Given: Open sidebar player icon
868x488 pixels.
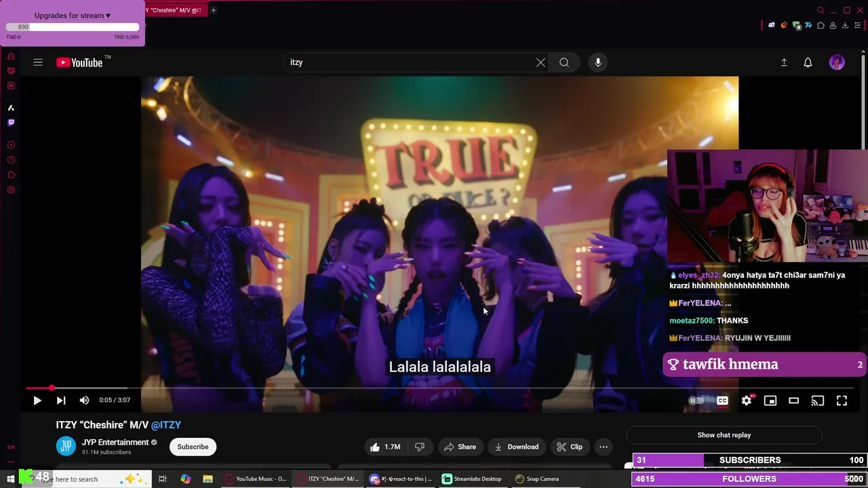Looking at the screenshot, I should pyautogui.click(x=11, y=145).
